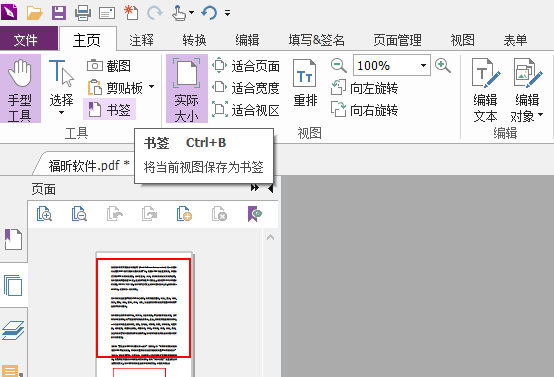Rotate the view with 向左旋转
Image resolution: width=554 pixels, height=377 pixels.
click(365, 88)
